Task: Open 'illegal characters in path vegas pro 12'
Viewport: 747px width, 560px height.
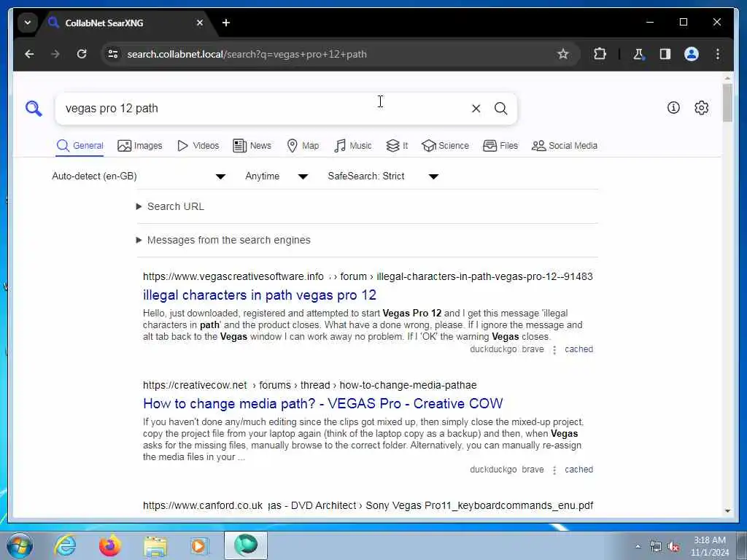Action: click(260, 295)
